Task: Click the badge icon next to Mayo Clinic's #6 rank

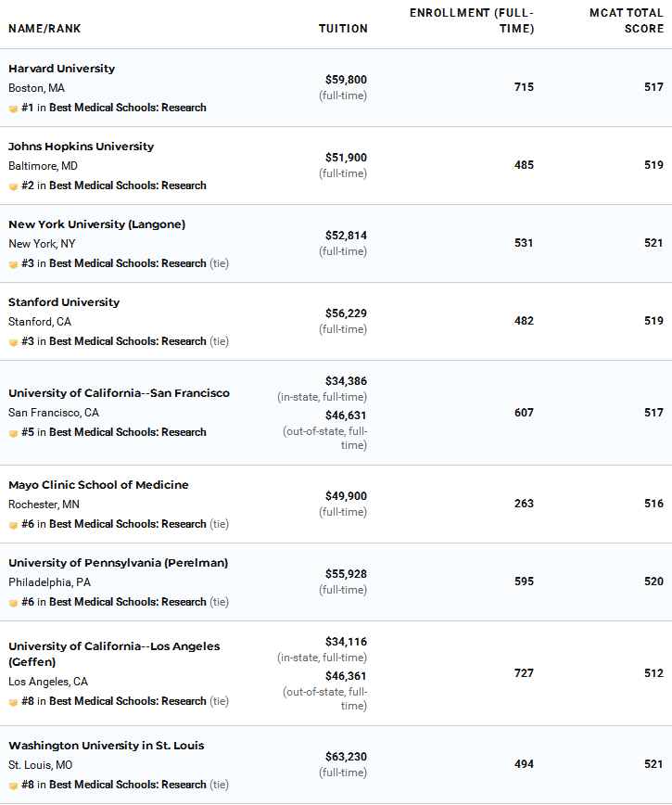Action: (13, 525)
